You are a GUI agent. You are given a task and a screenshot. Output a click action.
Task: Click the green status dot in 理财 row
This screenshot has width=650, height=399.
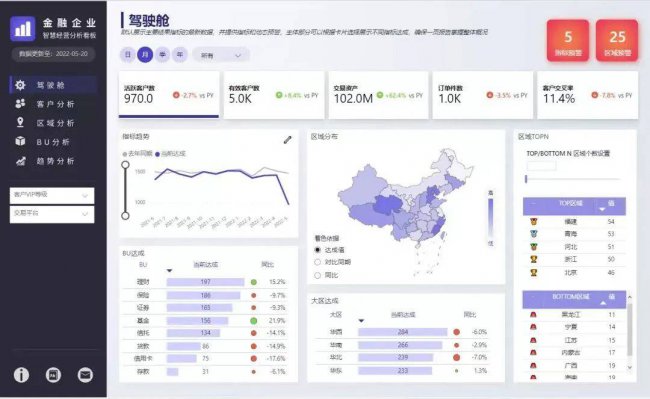254,282
